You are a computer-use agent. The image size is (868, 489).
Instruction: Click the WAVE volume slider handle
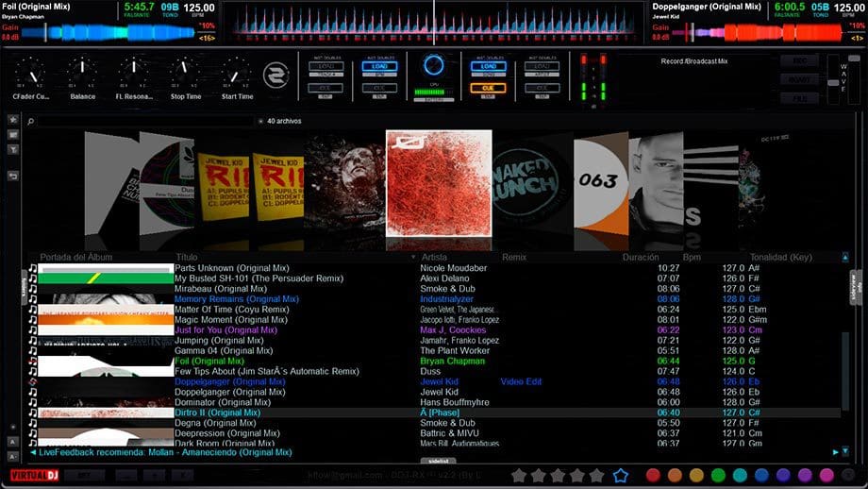click(833, 82)
